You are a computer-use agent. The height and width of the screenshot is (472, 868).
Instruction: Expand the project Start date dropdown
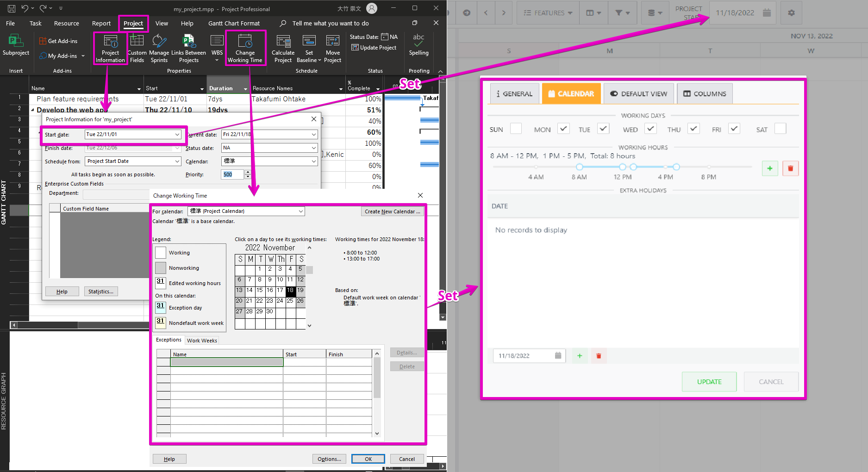(x=177, y=134)
